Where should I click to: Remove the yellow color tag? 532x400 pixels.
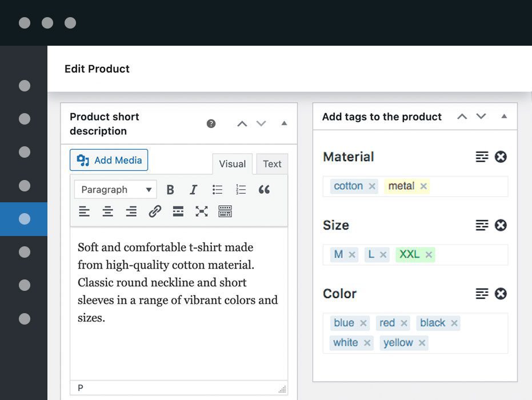pyautogui.click(x=422, y=343)
